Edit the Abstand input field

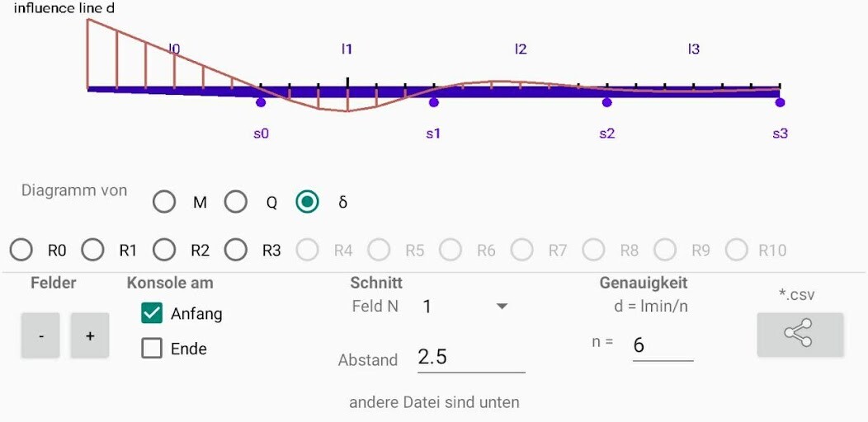(471, 358)
